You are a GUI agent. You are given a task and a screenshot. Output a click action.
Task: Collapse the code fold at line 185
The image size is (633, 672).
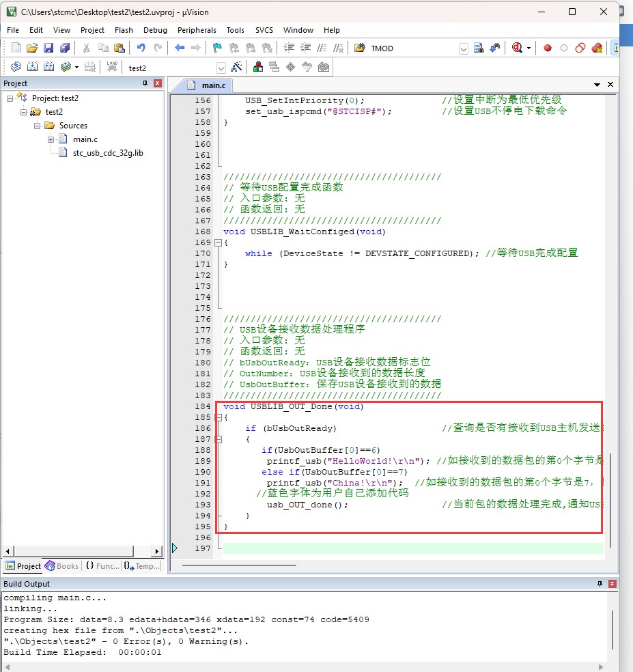[x=218, y=417]
